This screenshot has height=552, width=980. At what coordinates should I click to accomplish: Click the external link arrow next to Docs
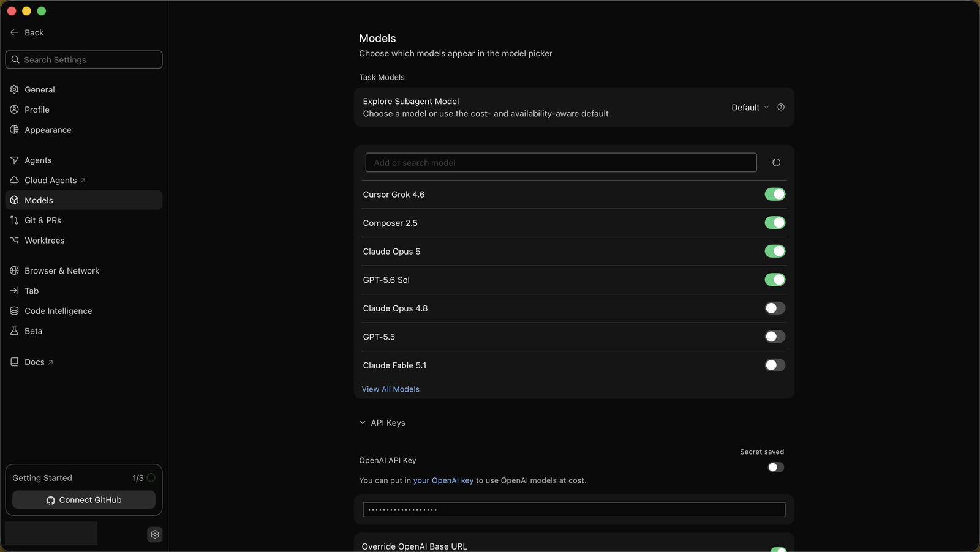pos(50,362)
